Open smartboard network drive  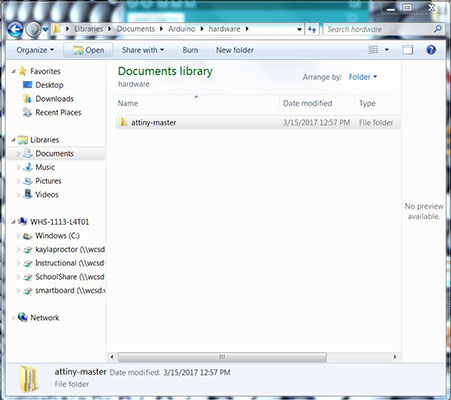[x=70, y=290]
